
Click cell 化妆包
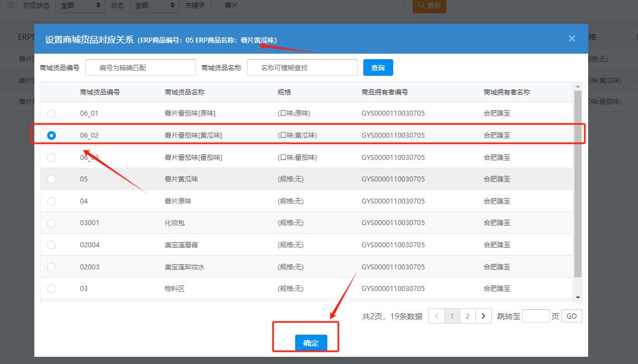[174, 222]
